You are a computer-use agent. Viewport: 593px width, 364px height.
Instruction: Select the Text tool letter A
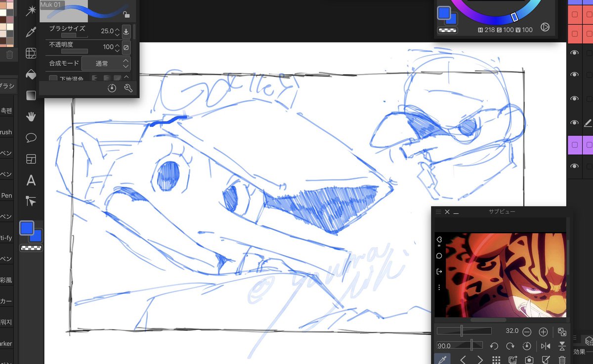(31, 180)
